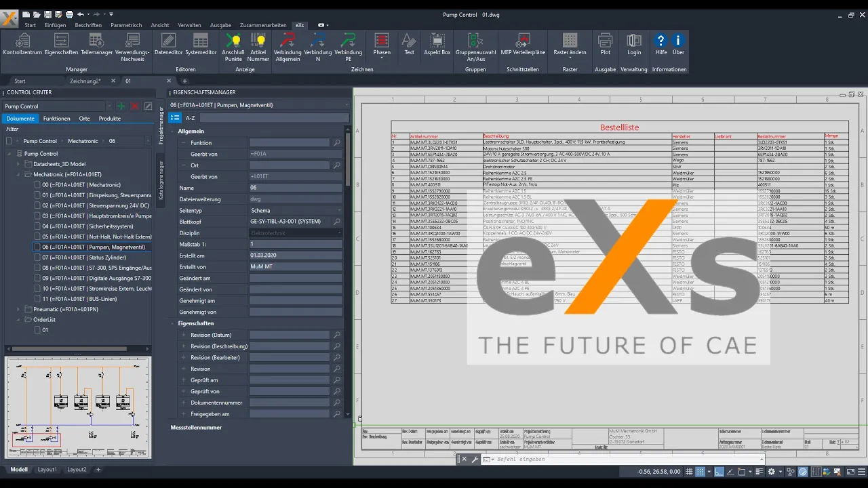Switch to categorized property view

click(174, 118)
